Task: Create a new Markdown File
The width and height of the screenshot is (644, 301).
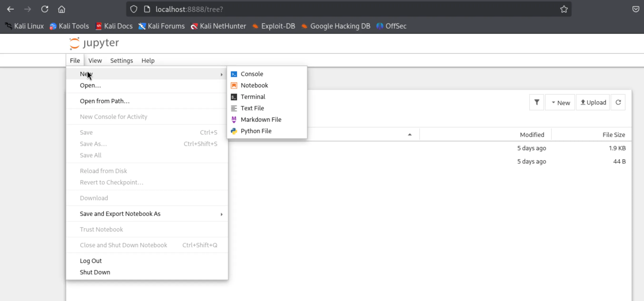Action: [x=261, y=120]
